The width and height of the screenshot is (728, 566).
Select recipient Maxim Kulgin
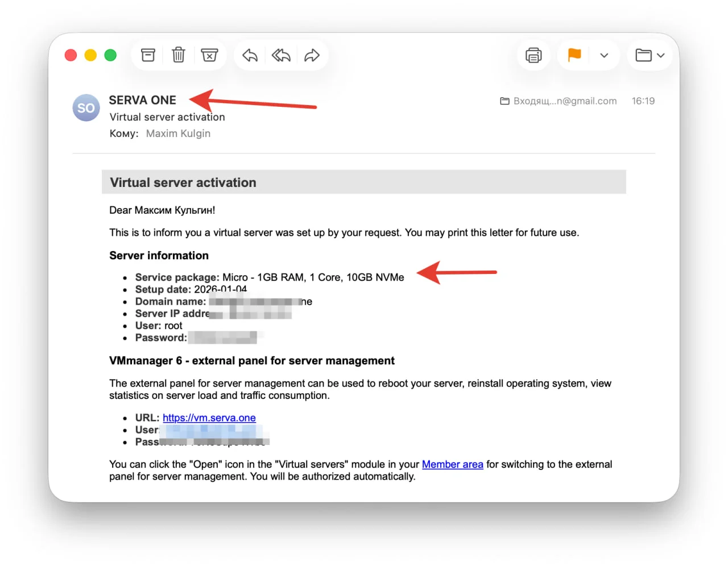point(178,134)
